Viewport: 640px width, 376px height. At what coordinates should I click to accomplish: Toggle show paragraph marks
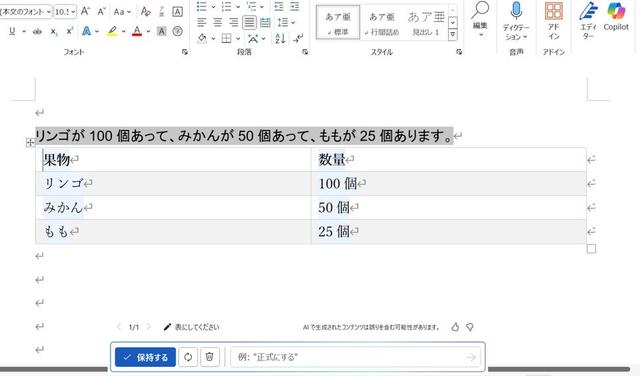(298, 38)
